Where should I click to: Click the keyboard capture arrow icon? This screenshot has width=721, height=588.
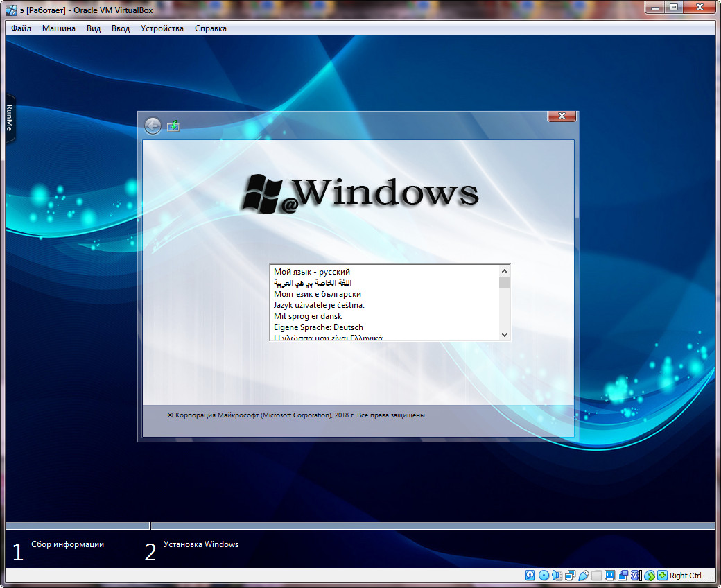point(662,575)
